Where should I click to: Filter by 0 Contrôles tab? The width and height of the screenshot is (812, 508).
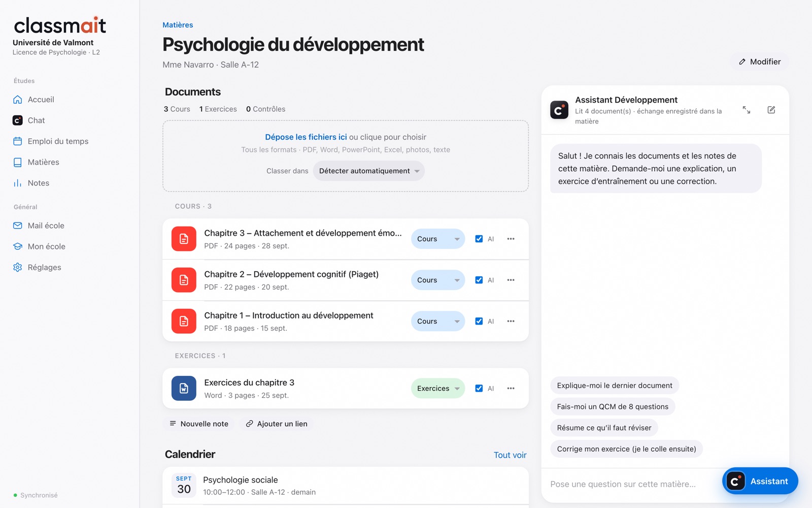coord(265,109)
